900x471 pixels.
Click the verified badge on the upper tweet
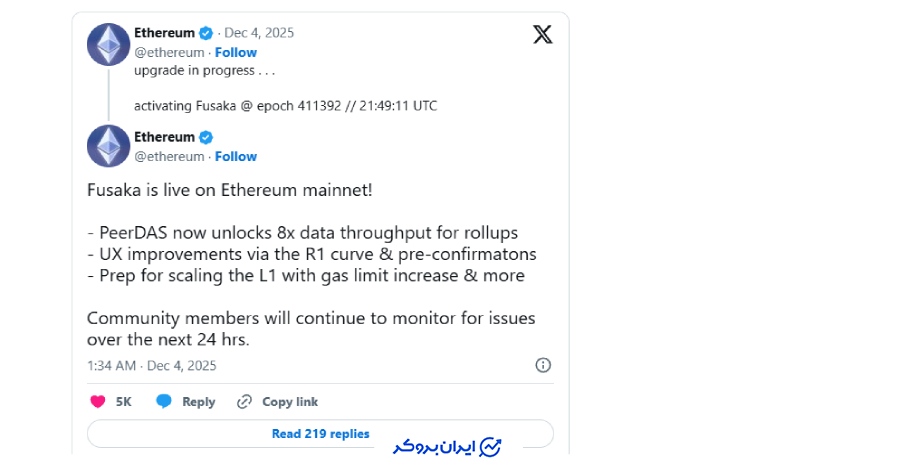click(x=206, y=33)
